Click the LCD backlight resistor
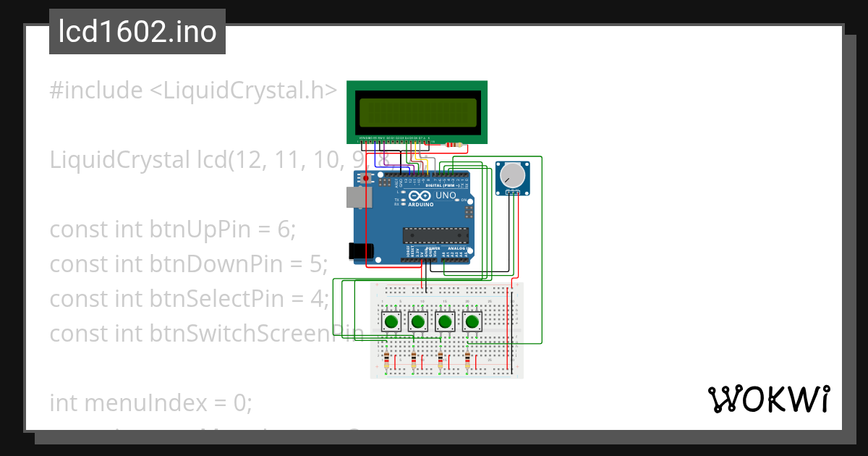The width and height of the screenshot is (868, 456). pyautogui.click(x=454, y=144)
